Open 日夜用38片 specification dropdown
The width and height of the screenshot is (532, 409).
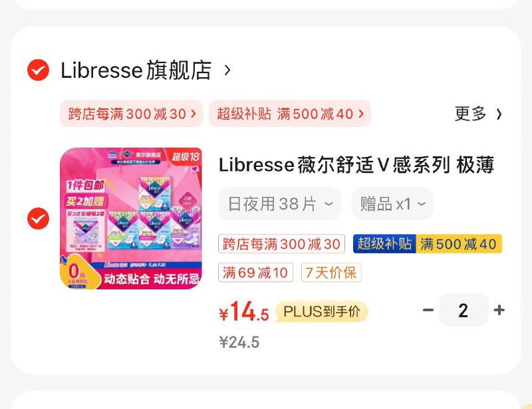[x=279, y=204]
